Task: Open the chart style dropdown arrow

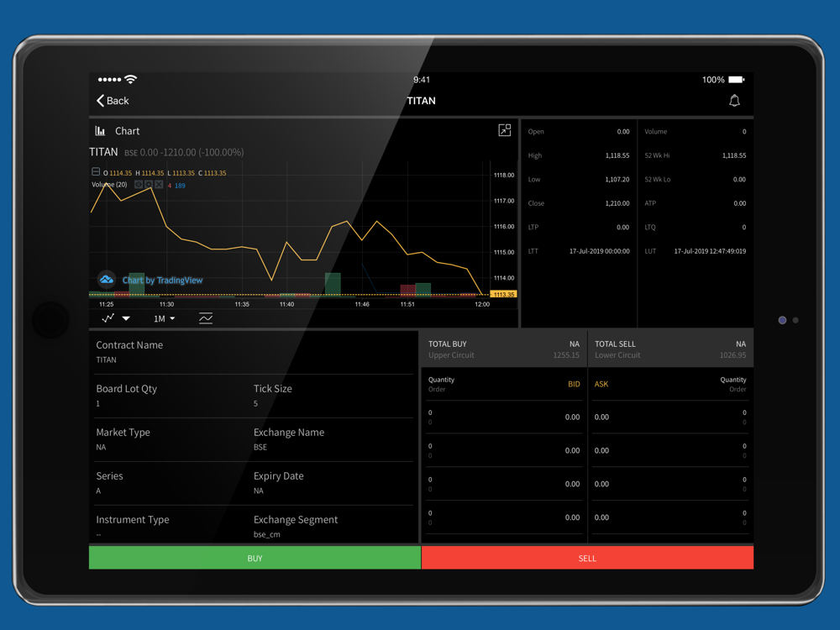Action: coord(126,318)
